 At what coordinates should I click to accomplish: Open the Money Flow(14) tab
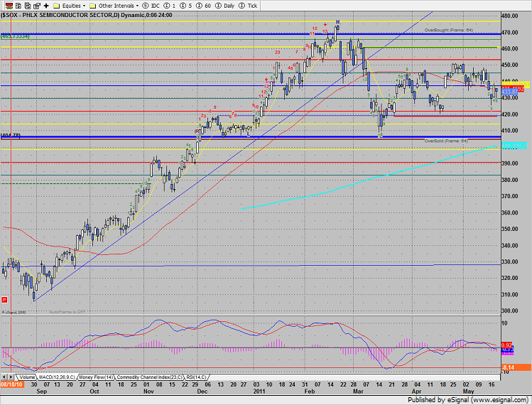(x=97, y=377)
